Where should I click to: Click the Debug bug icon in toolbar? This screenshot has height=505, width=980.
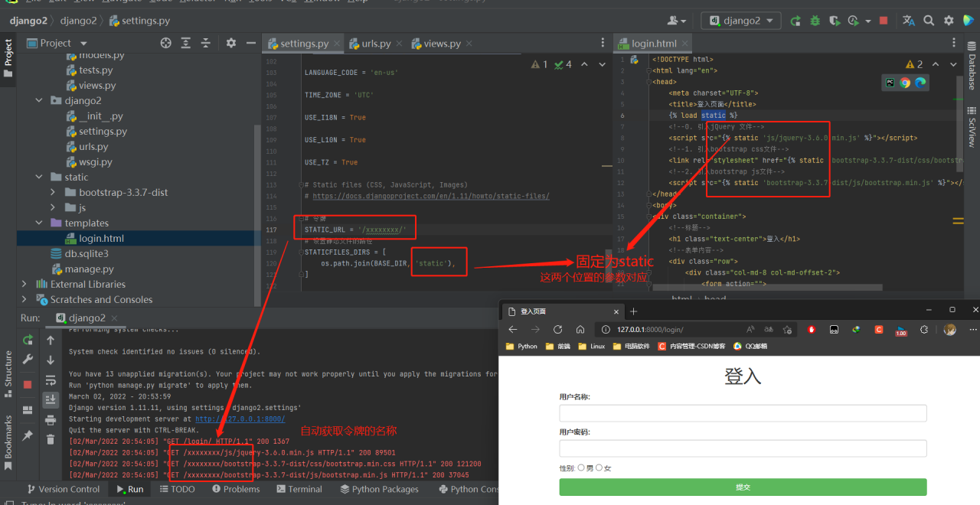click(x=815, y=21)
